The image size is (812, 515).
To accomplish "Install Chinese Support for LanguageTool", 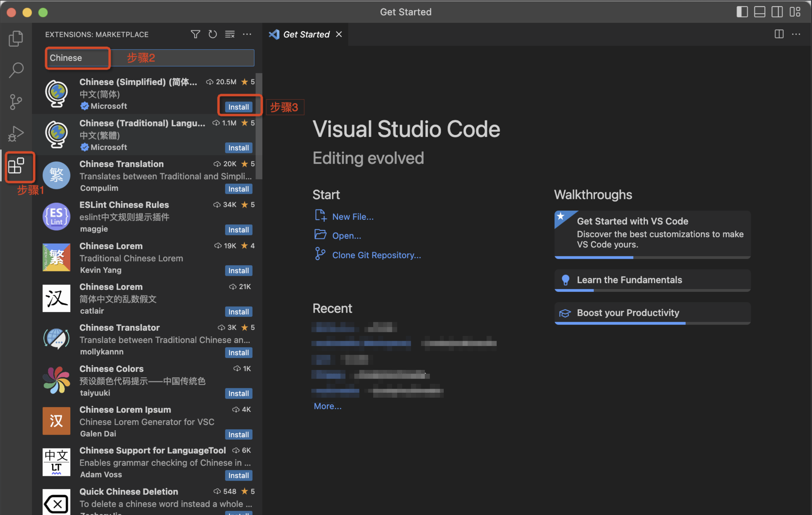I will (238, 475).
